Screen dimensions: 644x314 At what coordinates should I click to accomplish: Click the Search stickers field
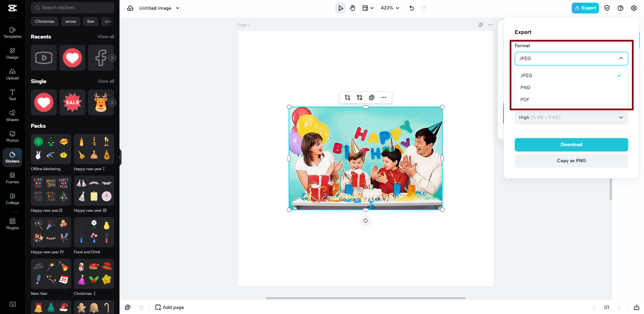[x=72, y=8]
